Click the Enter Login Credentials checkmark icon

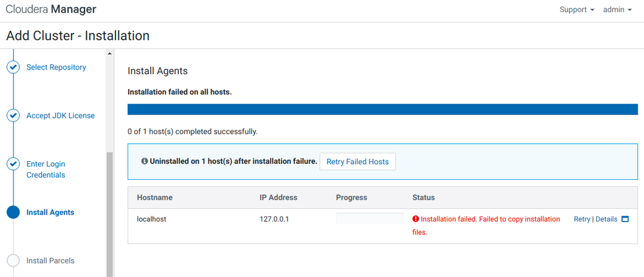tap(13, 164)
